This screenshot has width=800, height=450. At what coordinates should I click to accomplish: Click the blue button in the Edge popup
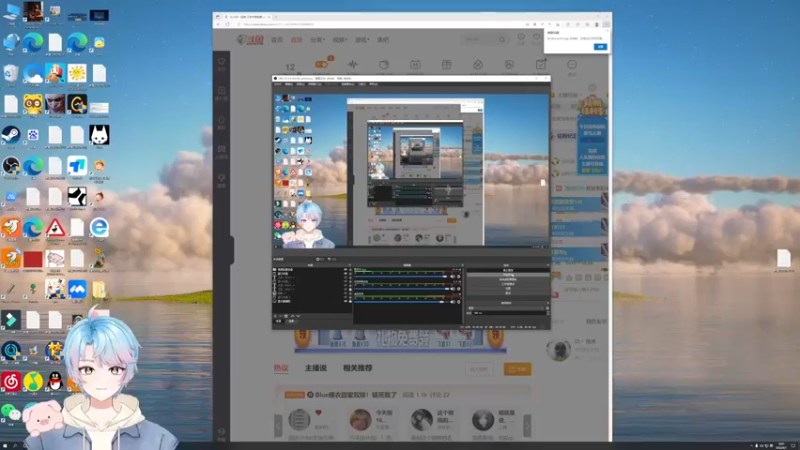click(x=601, y=46)
